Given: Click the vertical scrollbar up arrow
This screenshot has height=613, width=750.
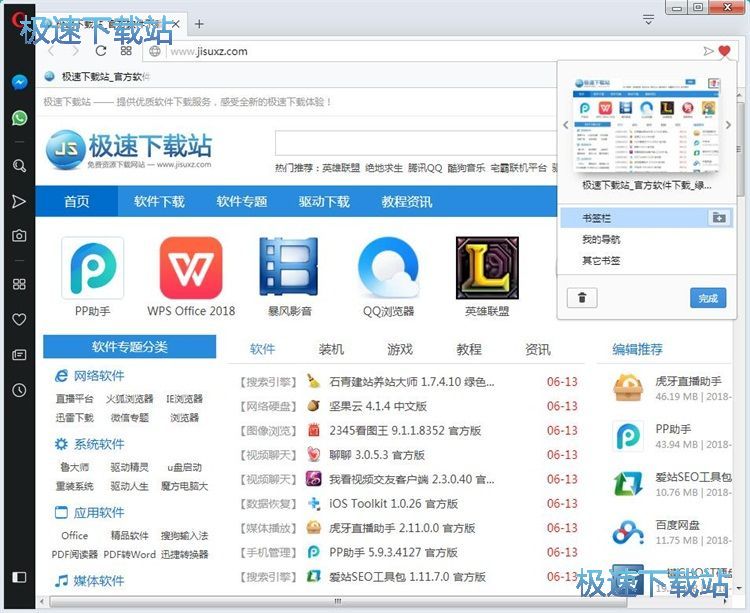Looking at the screenshot, I should pos(739,95).
